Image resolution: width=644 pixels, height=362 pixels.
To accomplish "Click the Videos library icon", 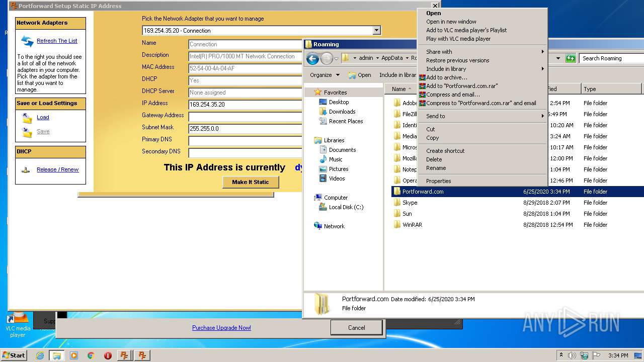I will pyautogui.click(x=323, y=178).
